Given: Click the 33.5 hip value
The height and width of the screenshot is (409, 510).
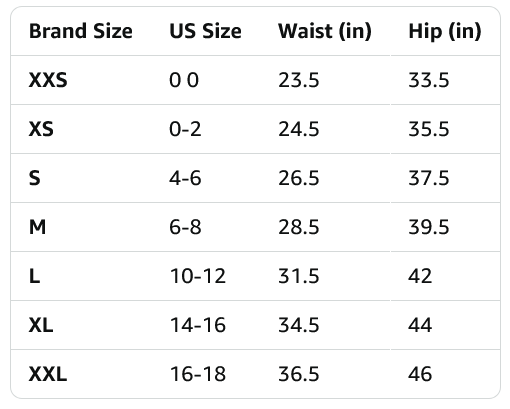Looking at the screenshot, I should coord(429,80).
